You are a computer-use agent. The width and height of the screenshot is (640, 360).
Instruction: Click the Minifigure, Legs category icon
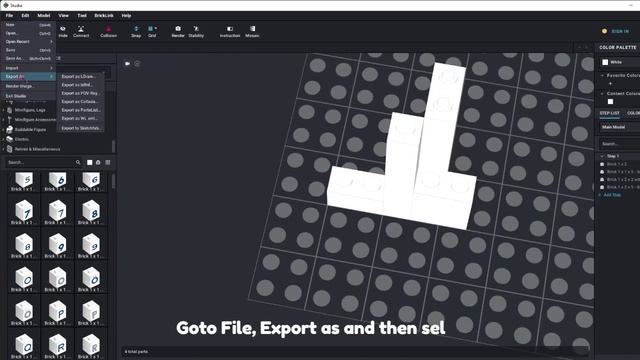click(x=9, y=110)
